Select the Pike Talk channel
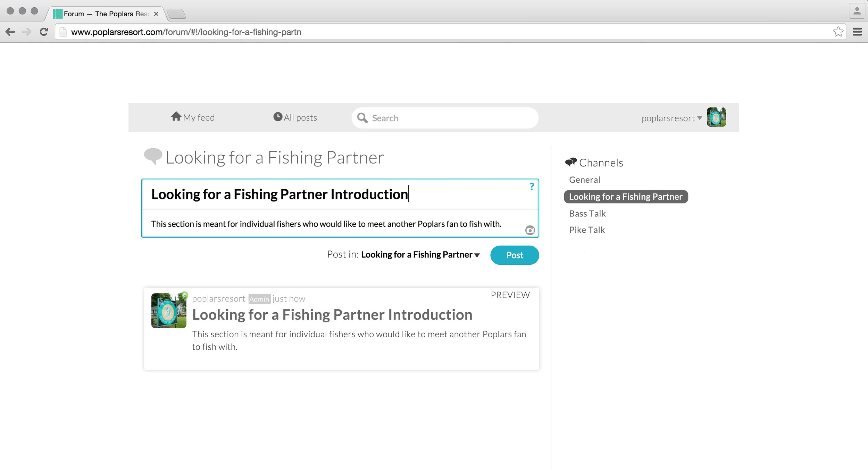Screen dimensions: 868x470 (x=587, y=230)
